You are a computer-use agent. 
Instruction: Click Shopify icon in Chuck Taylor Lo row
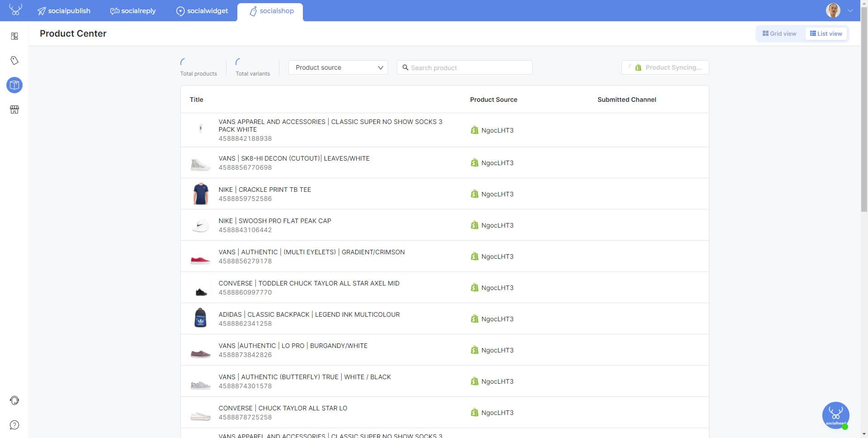click(x=474, y=413)
